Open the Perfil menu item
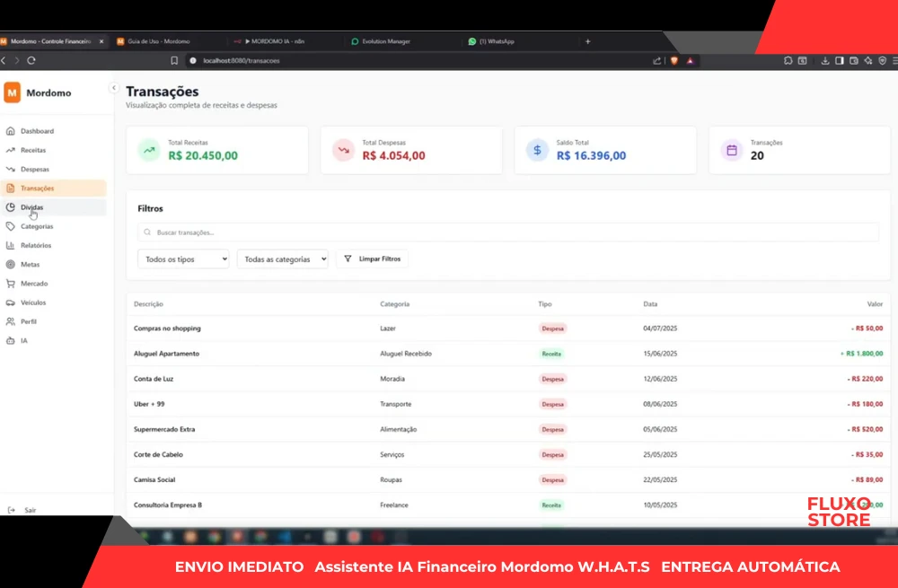This screenshot has height=588, width=898. 28,321
